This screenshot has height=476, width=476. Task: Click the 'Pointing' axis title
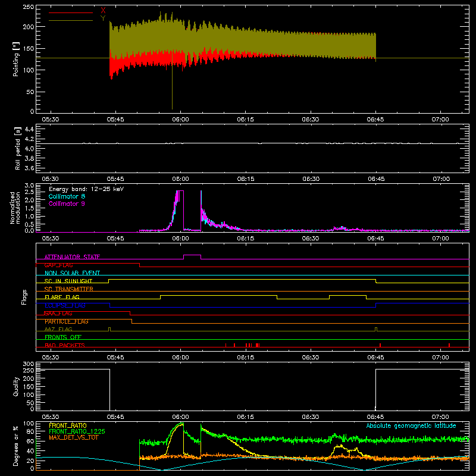click(x=16, y=59)
